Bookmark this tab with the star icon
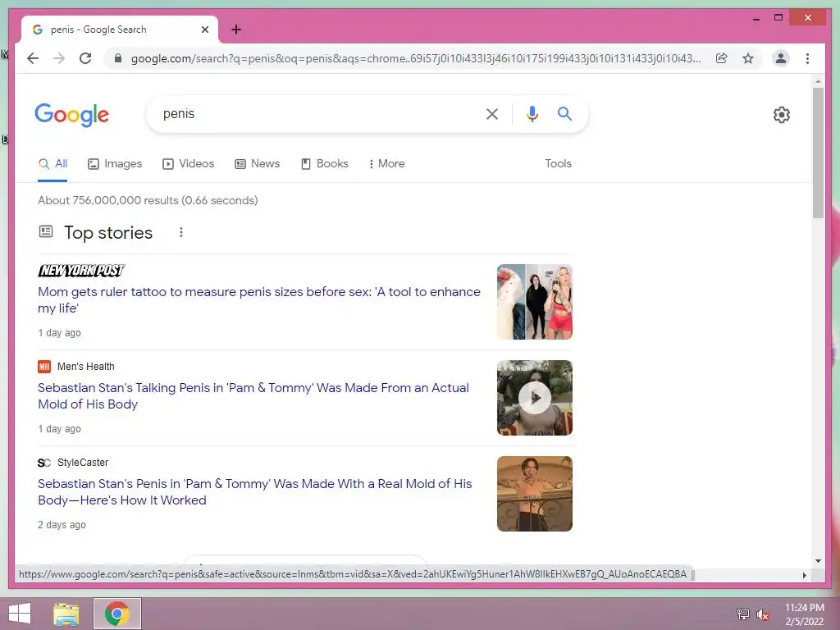Image resolution: width=840 pixels, height=630 pixels. 748,58
